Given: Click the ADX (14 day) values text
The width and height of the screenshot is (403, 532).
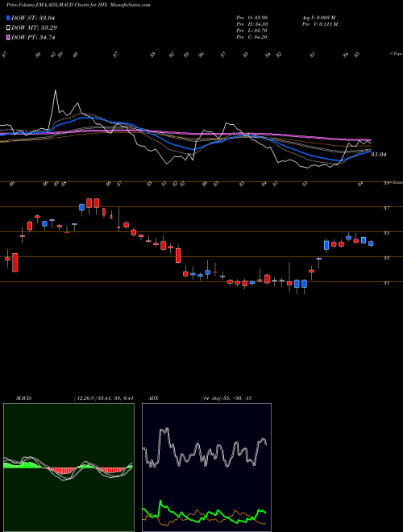Looking at the screenshot, I should coord(226,398).
